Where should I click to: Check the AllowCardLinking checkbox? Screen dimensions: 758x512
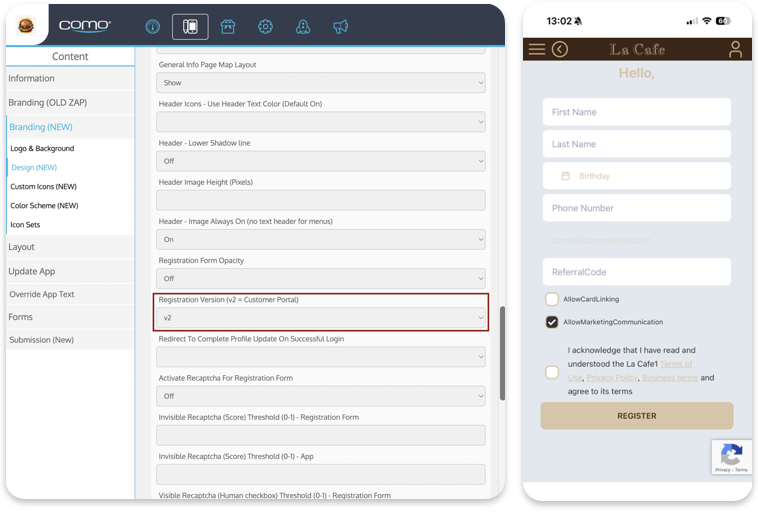[x=552, y=299]
